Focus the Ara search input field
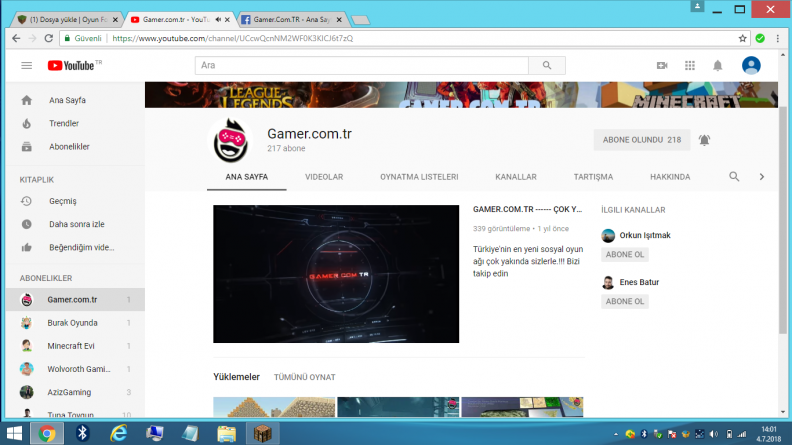 362,65
